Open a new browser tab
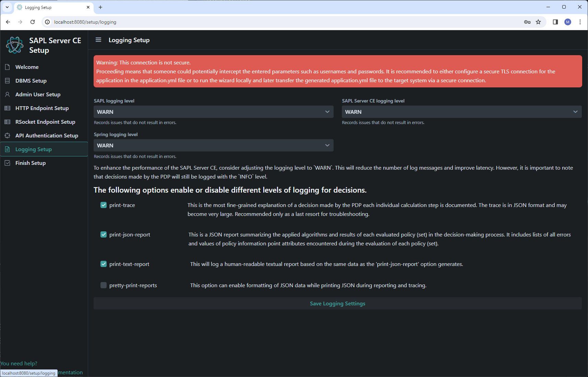The image size is (588, 377). [100, 7]
